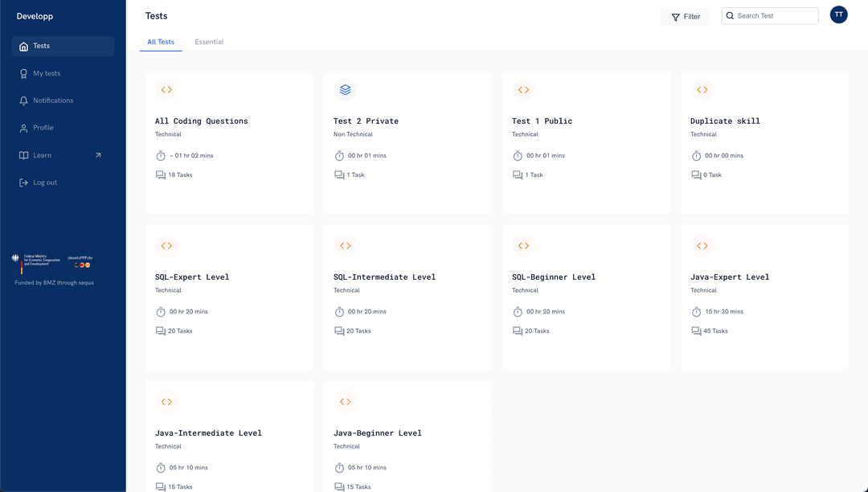Click the external arrow icon beside Learn
The width and height of the screenshot is (868, 492).
click(98, 155)
